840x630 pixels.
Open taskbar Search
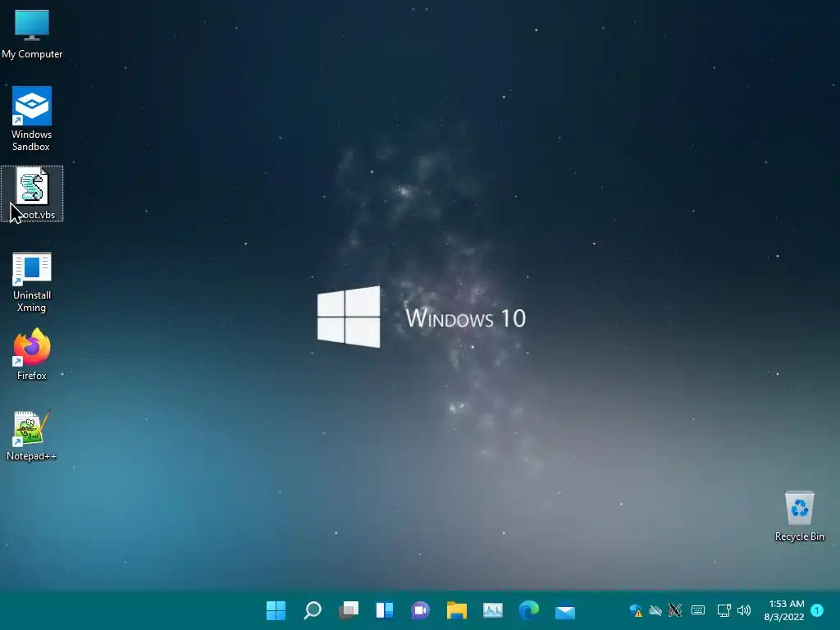coord(313,610)
